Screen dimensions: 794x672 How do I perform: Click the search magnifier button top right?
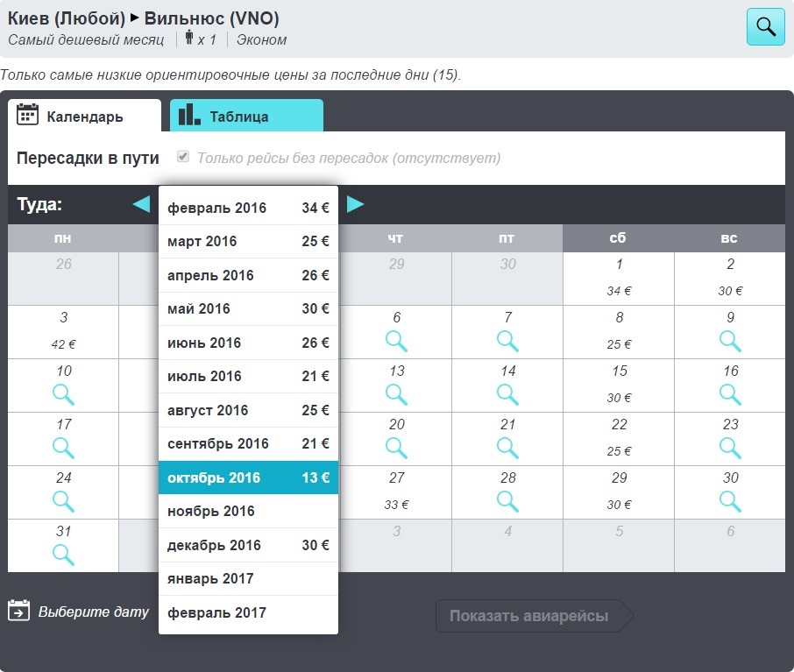coord(765,26)
